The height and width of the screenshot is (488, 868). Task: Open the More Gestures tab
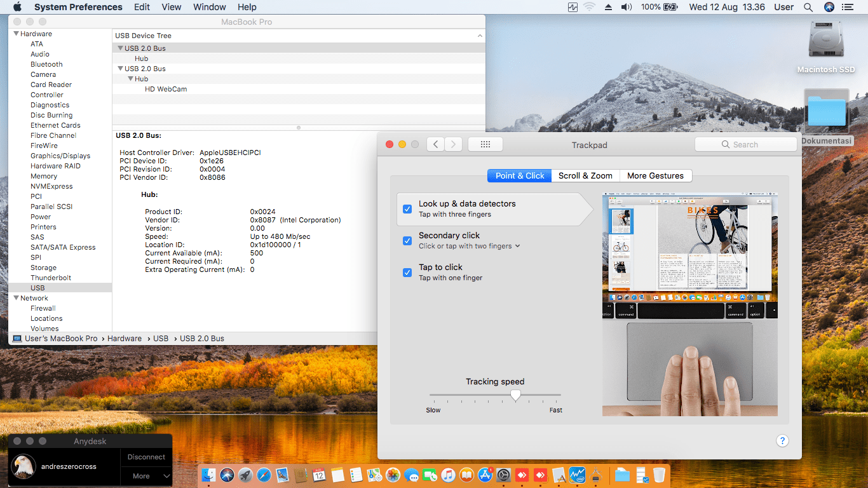[x=655, y=176]
